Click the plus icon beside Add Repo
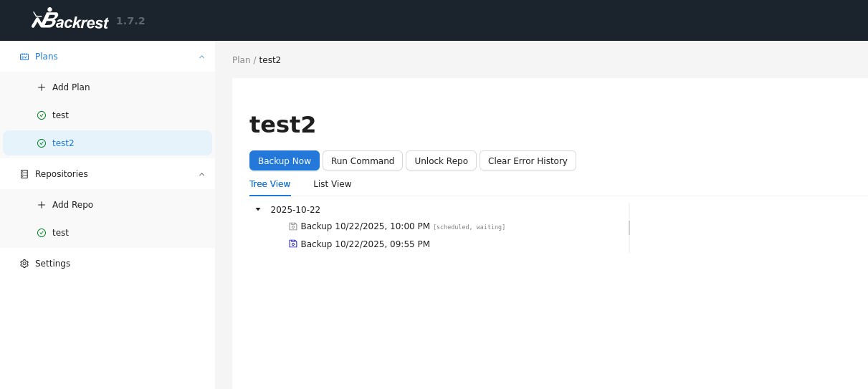 coord(42,205)
